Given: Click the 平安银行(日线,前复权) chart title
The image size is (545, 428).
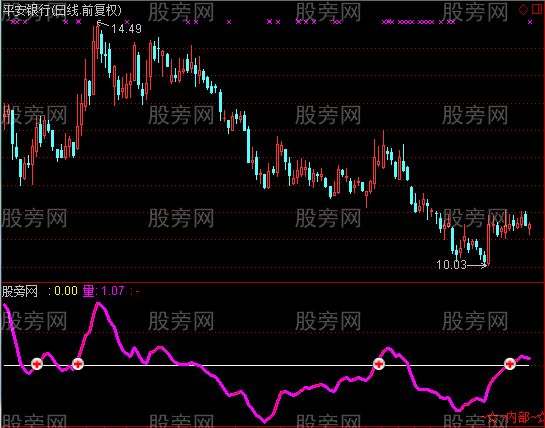Looking at the screenshot, I should (x=62, y=10).
